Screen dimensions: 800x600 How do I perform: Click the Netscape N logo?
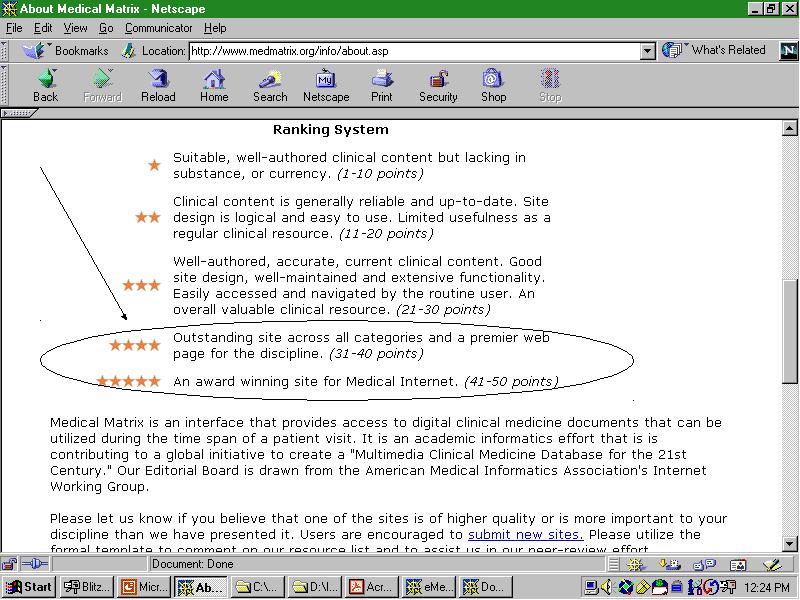(x=788, y=51)
